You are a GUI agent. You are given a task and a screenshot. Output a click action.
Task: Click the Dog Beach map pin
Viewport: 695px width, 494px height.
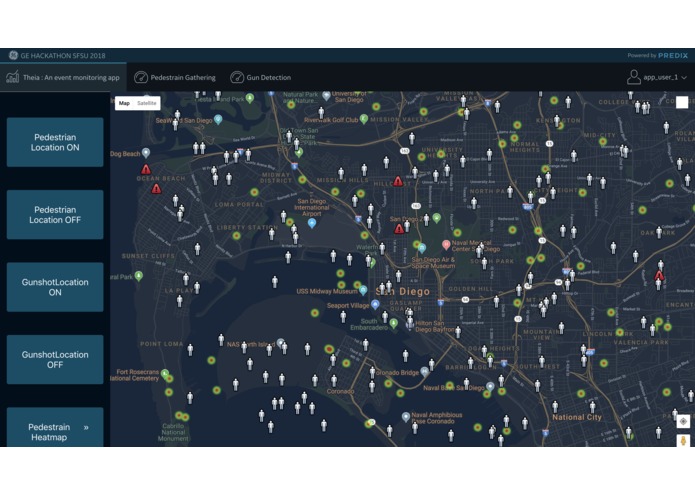[146, 153]
